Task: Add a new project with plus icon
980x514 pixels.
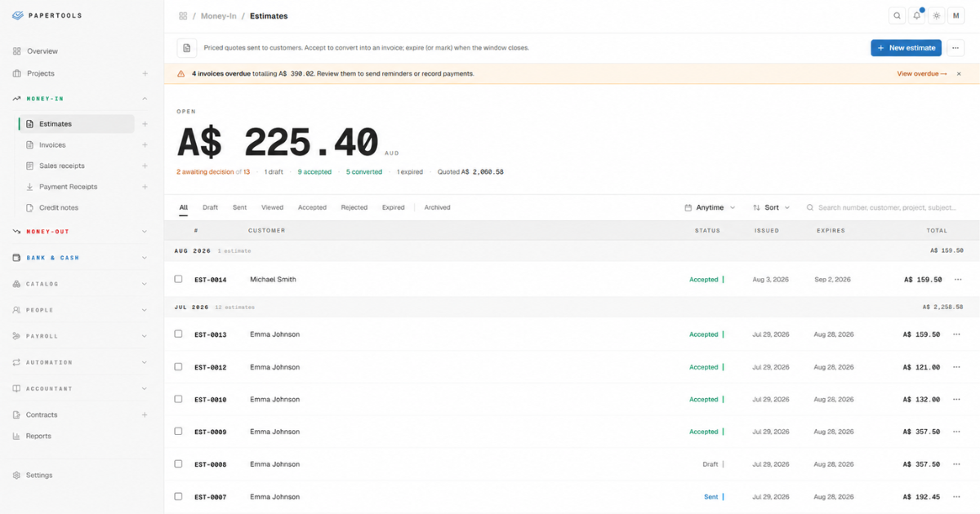Action: 145,73
